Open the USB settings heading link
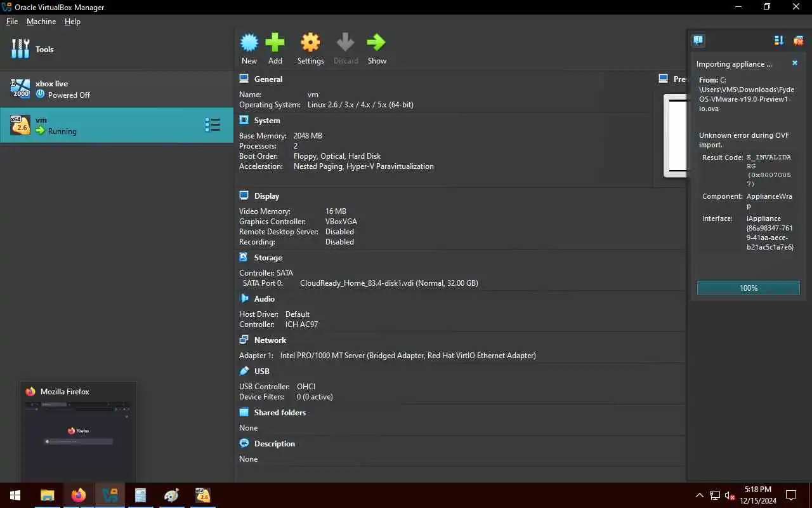The width and height of the screenshot is (812, 508). [262, 371]
